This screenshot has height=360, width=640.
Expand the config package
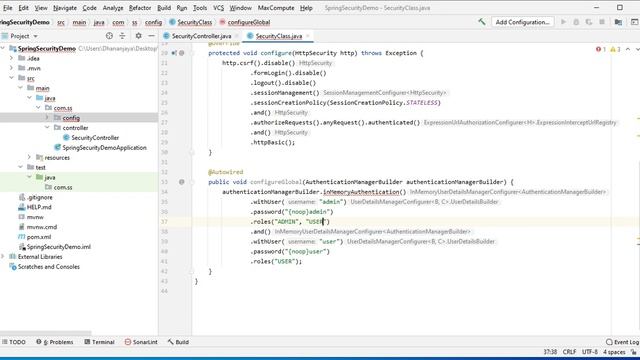[47, 118]
